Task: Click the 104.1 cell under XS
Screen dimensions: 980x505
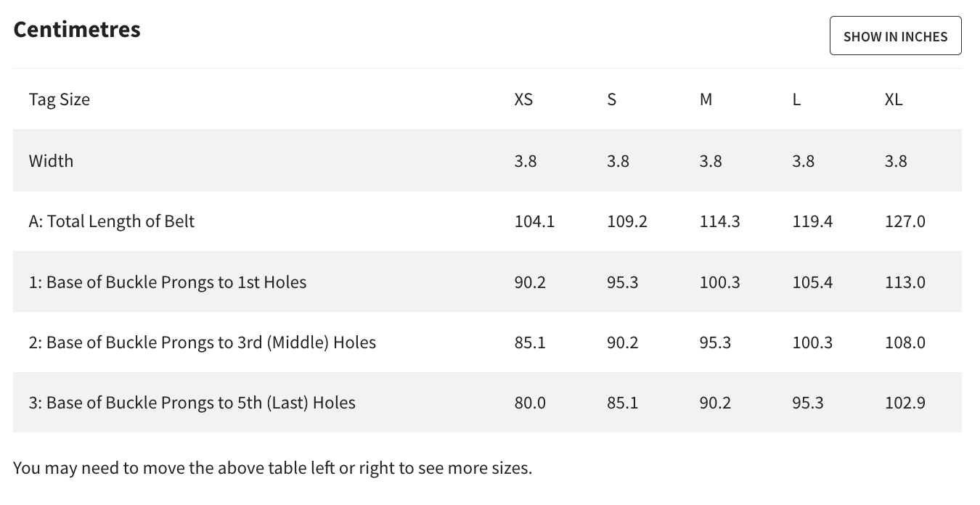Action: [534, 221]
